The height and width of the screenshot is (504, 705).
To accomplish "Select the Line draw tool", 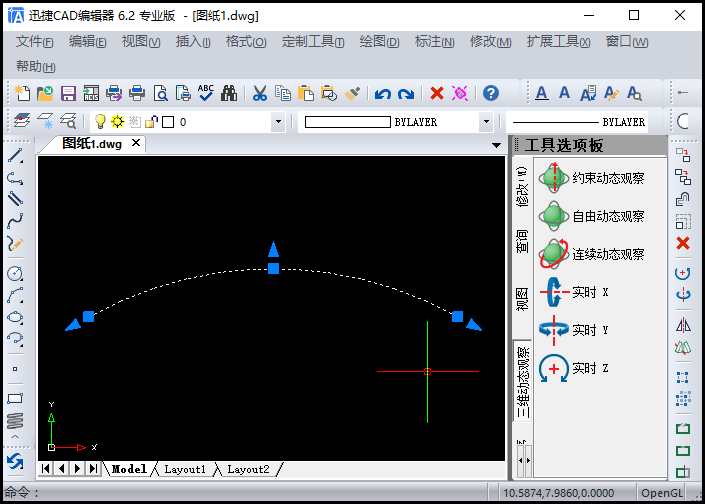I will (x=15, y=156).
